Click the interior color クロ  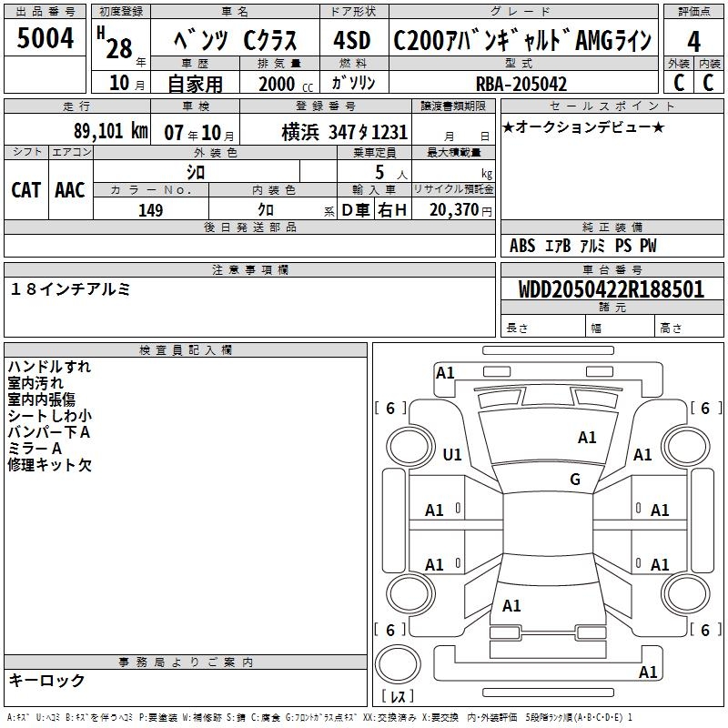pos(266,209)
